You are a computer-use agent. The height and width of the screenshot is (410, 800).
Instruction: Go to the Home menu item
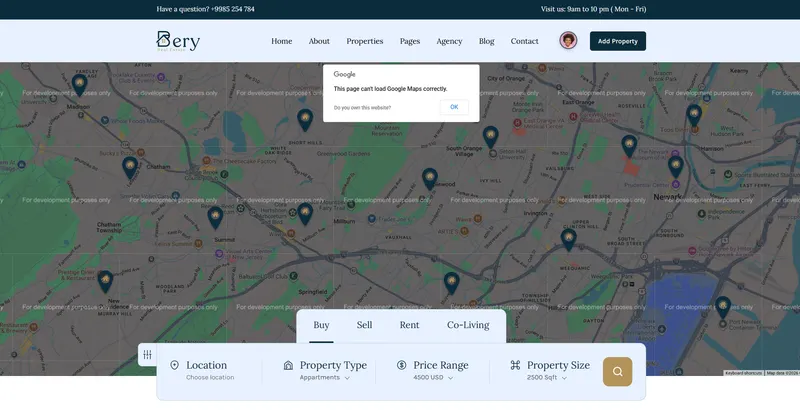282,41
